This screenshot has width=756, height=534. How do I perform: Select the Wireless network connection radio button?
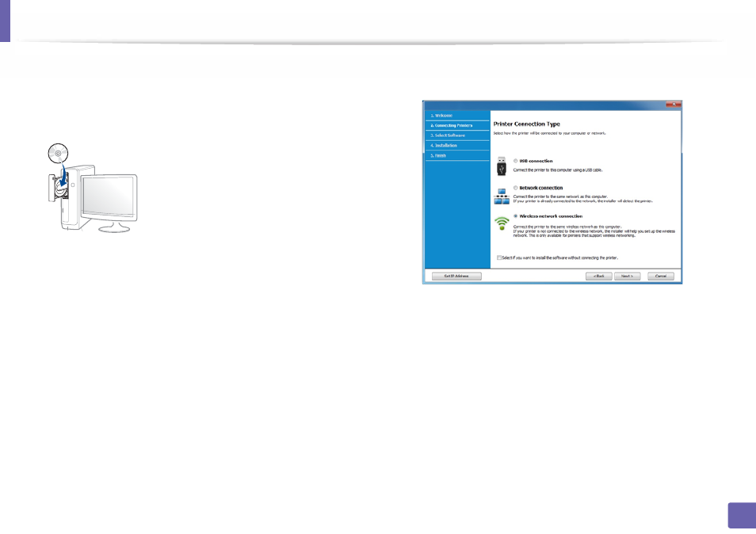(515, 216)
